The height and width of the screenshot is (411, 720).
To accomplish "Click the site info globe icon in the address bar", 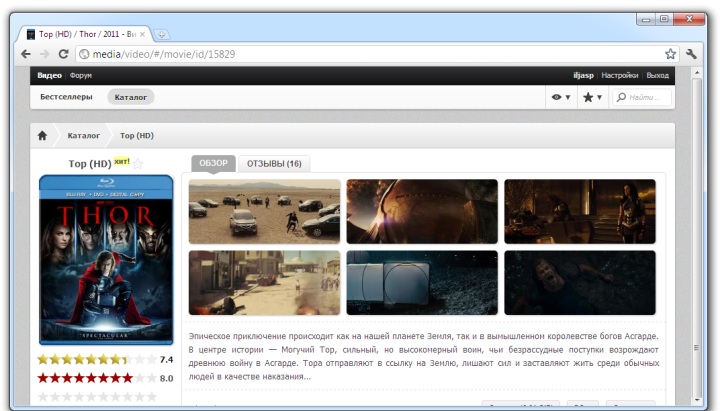I will tap(84, 54).
